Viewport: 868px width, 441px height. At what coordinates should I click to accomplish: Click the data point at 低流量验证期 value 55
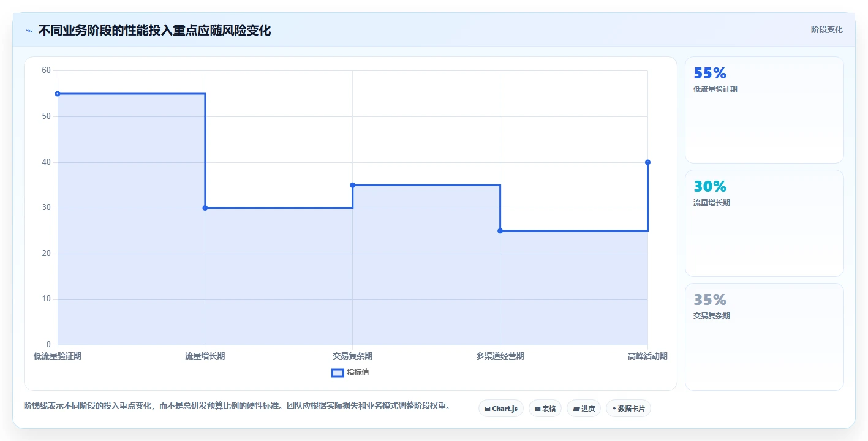(58, 94)
